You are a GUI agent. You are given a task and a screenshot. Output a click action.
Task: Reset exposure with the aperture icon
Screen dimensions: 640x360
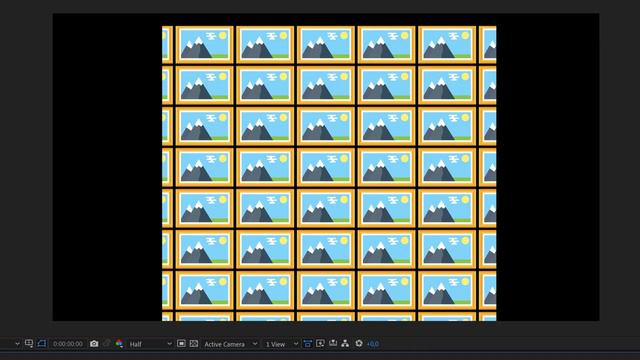(359, 344)
